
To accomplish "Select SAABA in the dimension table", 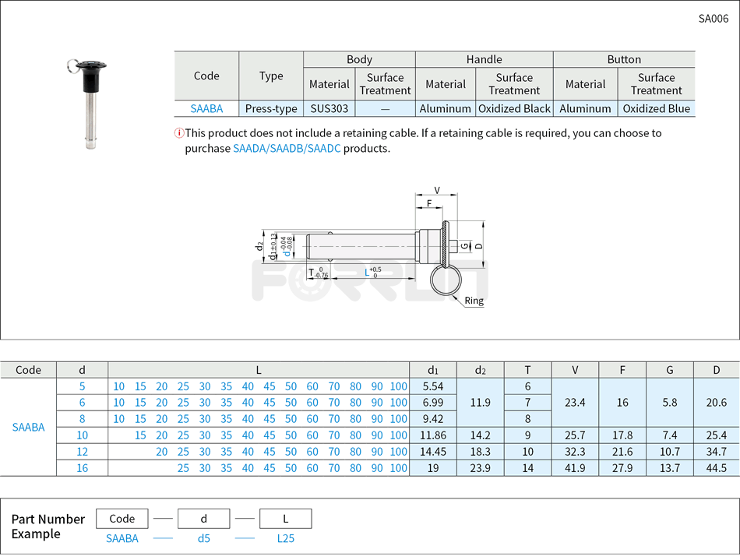I will pos(29,427).
